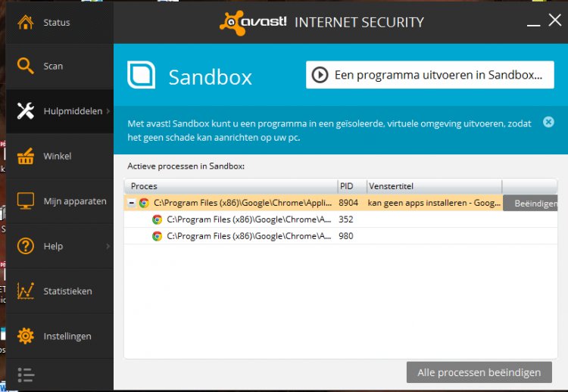Click the Sandbox square logo icon
The image size is (568, 392).
click(142, 75)
